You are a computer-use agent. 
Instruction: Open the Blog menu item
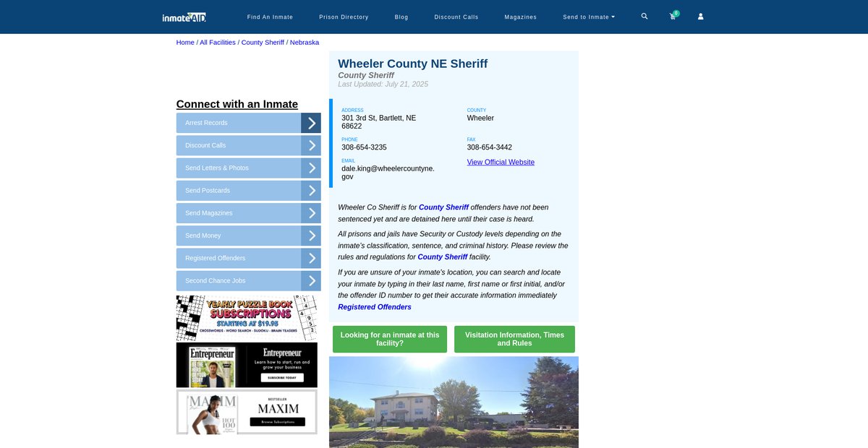(401, 17)
